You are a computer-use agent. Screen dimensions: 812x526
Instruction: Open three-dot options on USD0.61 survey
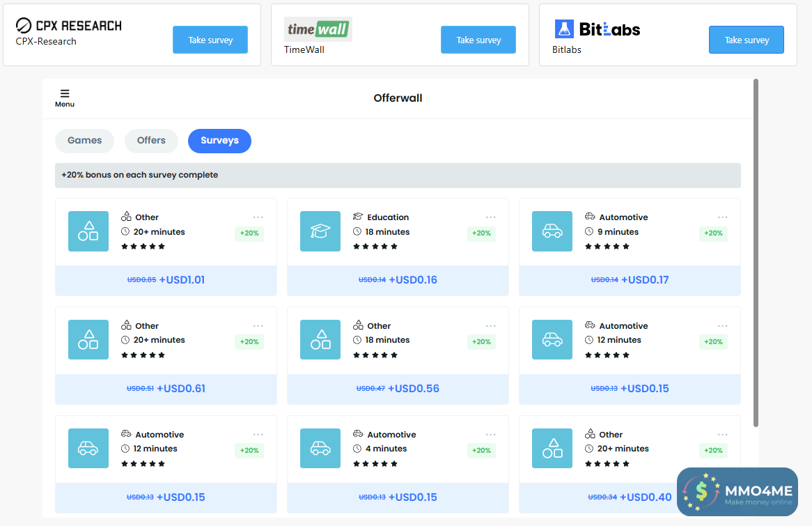click(258, 326)
